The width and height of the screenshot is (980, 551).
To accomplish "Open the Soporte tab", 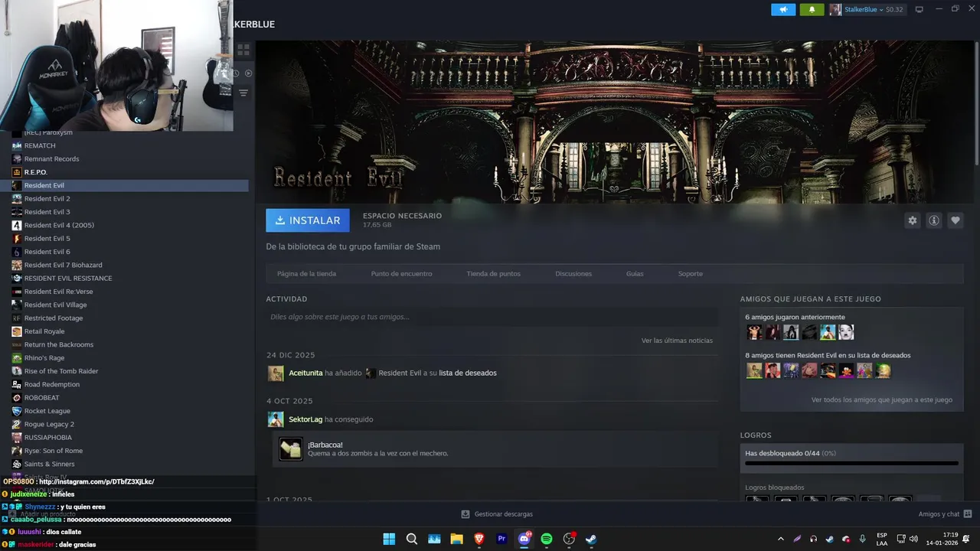I will coord(690,273).
